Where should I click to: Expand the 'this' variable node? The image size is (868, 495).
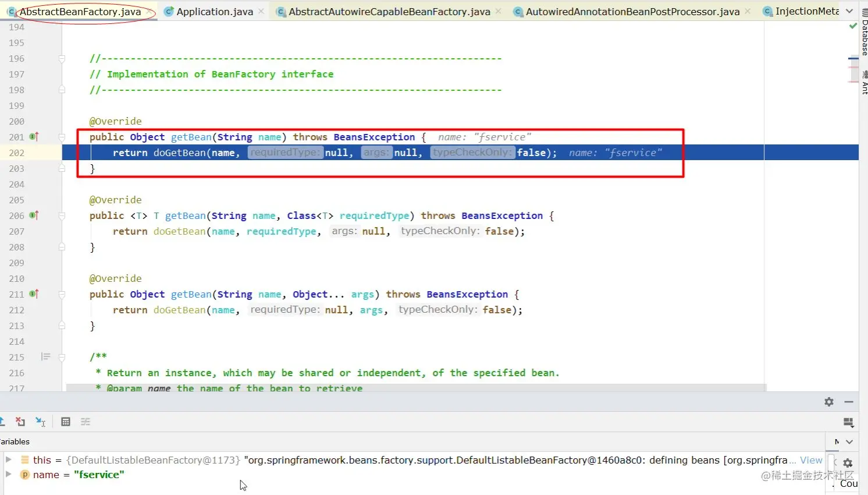(x=8, y=459)
